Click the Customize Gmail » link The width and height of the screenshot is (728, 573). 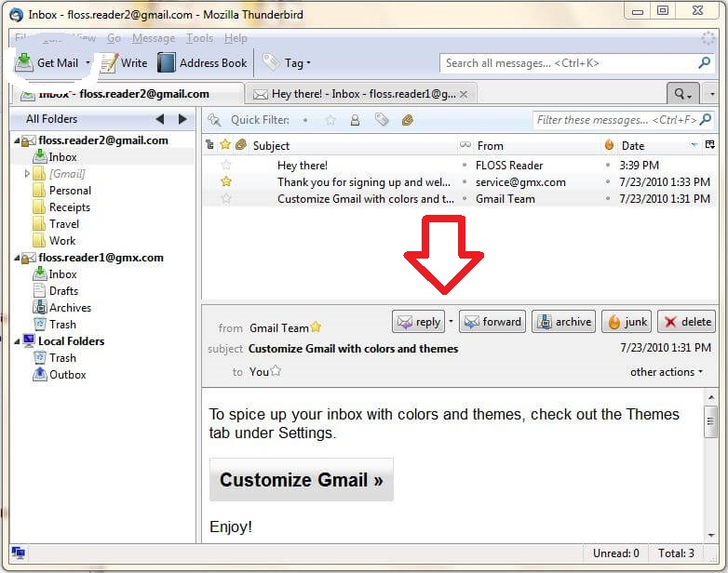[x=302, y=480]
